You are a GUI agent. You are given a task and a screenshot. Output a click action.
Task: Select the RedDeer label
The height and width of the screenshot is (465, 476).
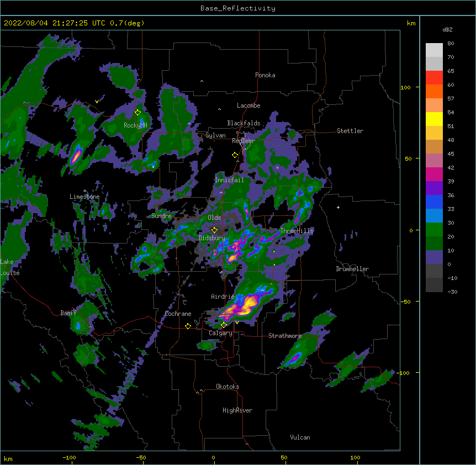click(244, 141)
